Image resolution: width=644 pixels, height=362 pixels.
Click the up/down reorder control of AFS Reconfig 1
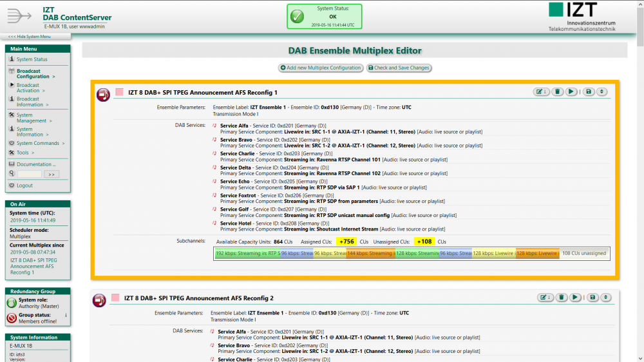pyautogui.click(x=601, y=91)
